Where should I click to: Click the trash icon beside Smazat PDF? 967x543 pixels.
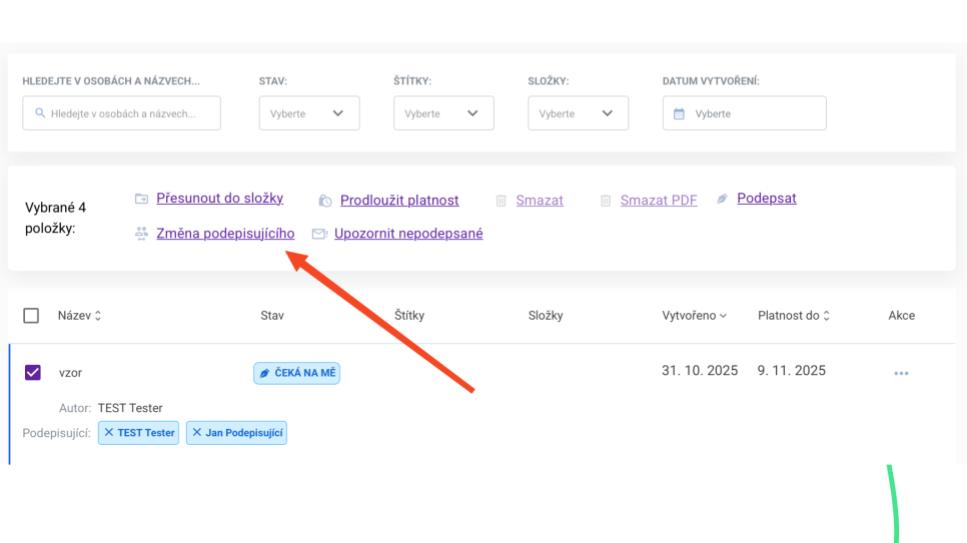pyautogui.click(x=605, y=201)
